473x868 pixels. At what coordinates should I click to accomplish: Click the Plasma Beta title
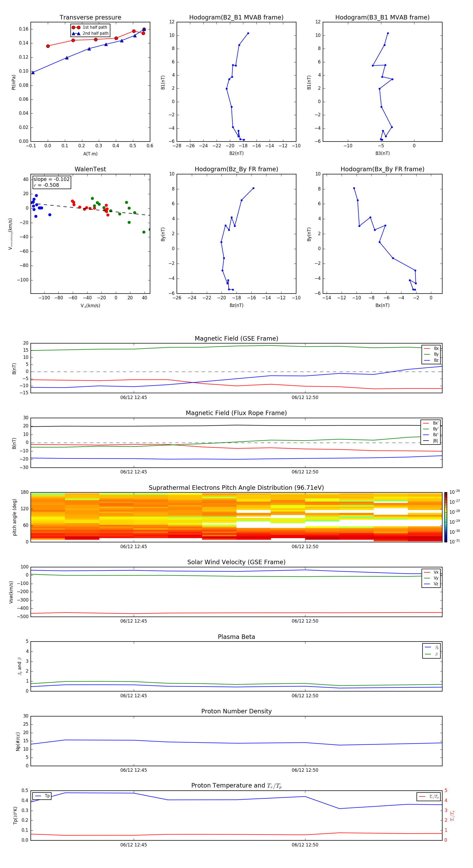[236, 637]
